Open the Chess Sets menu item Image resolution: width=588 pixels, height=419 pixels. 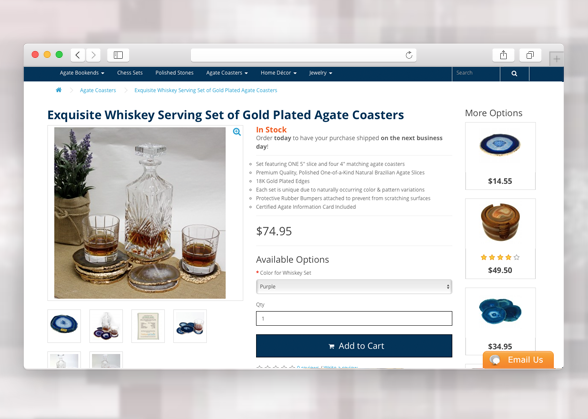pos(130,73)
